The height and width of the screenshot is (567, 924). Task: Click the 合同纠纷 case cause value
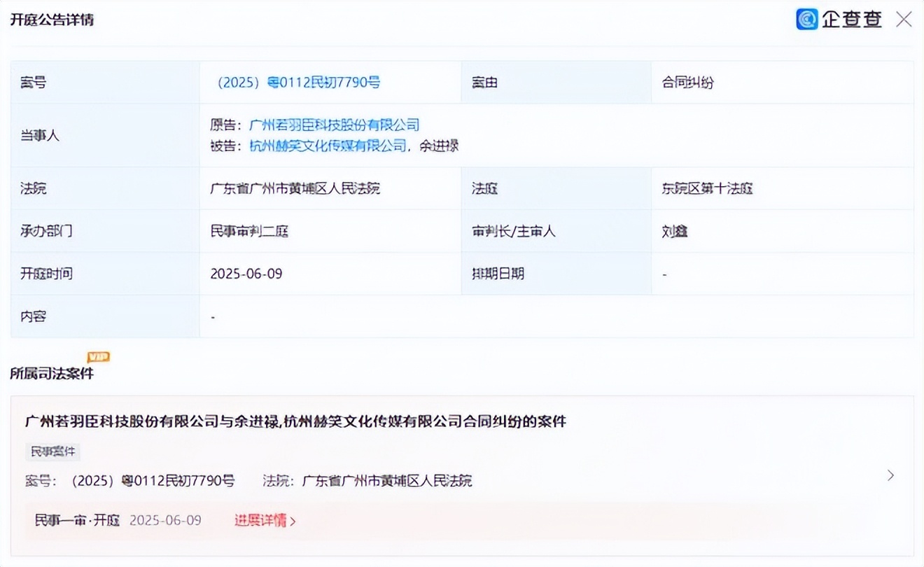(687, 83)
